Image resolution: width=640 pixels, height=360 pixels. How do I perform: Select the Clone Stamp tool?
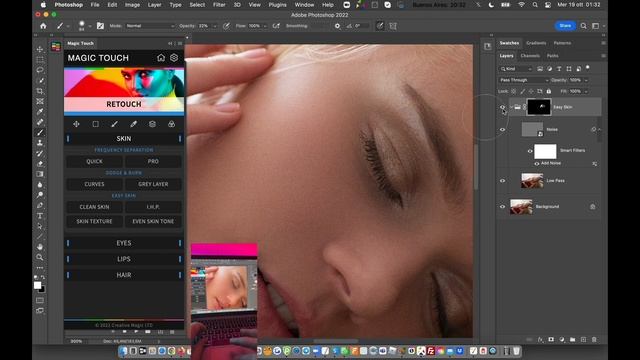click(40, 142)
